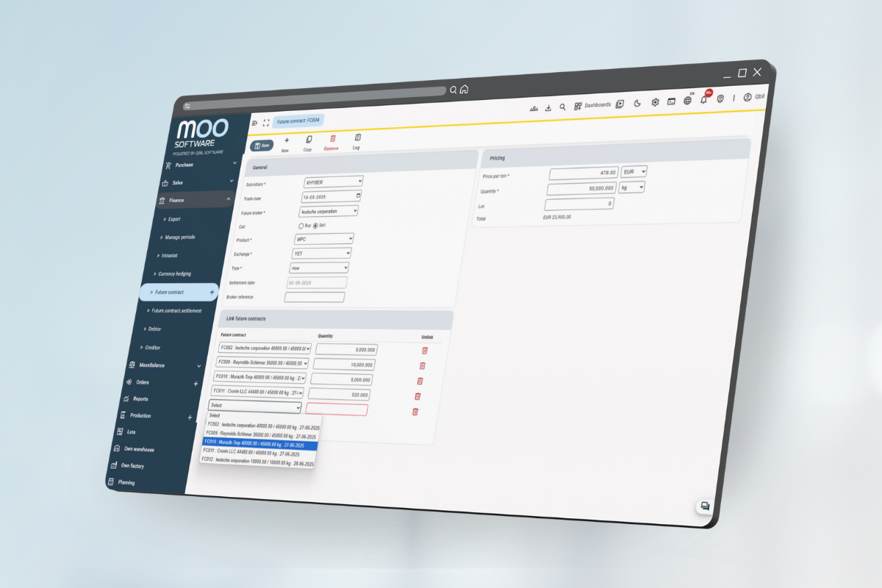The height and width of the screenshot is (588, 882).
Task: Change language with globe icon
Action: 687,101
